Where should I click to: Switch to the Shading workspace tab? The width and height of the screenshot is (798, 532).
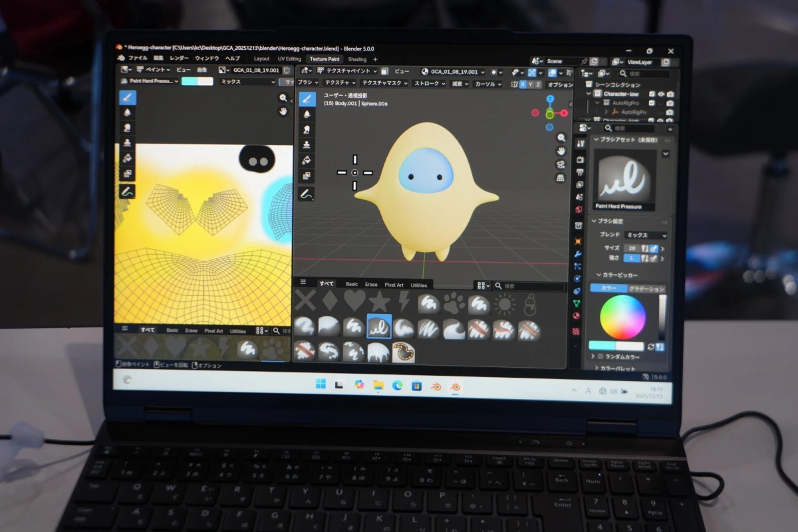[x=358, y=59]
